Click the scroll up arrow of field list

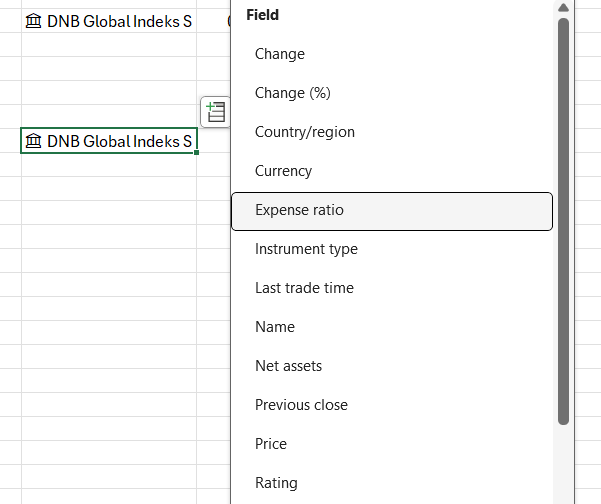tap(563, 8)
